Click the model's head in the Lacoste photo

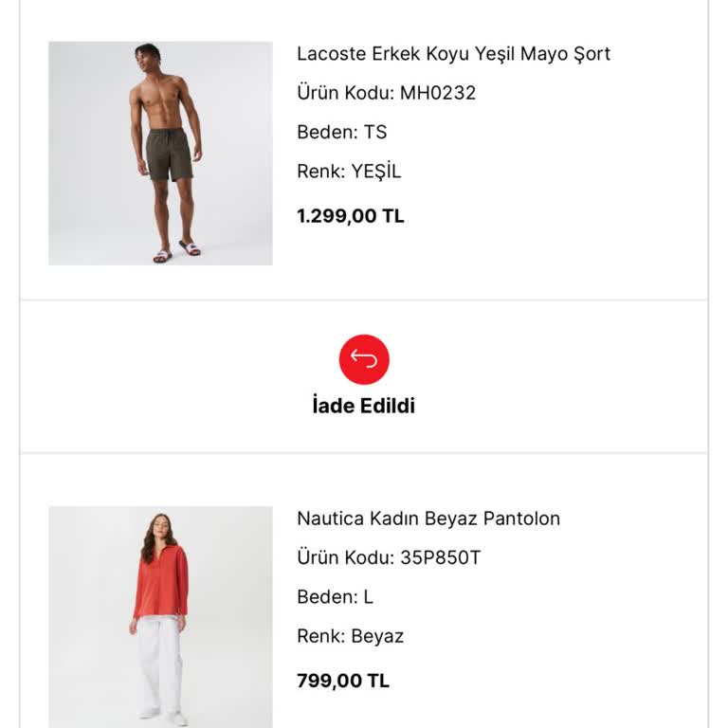tap(147, 54)
